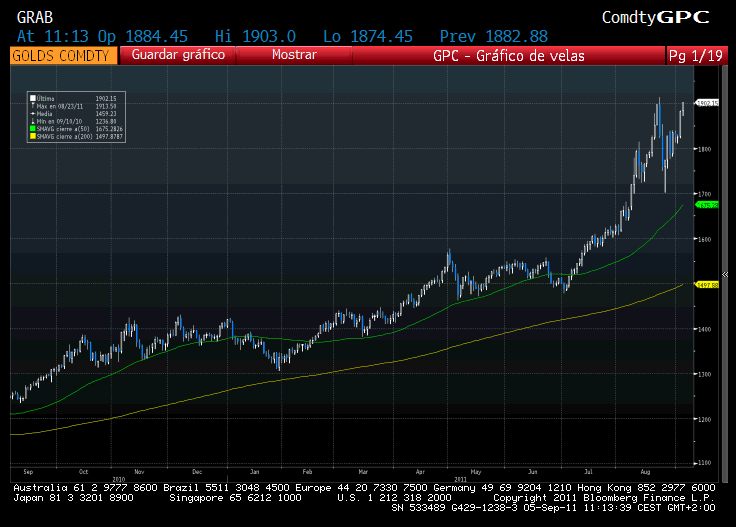Click the GPC - Gráfico de velas title bar
736x527 pixels.
pyautogui.click(x=508, y=56)
